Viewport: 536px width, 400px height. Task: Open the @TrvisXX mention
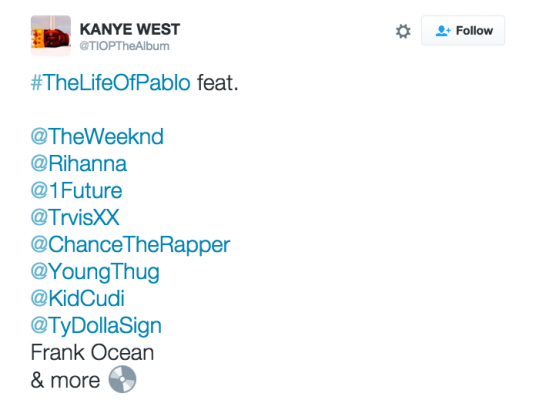(x=75, y=217)
